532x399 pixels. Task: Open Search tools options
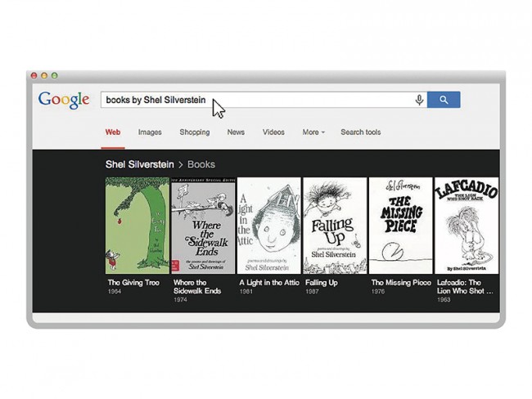tap(360, 132)
